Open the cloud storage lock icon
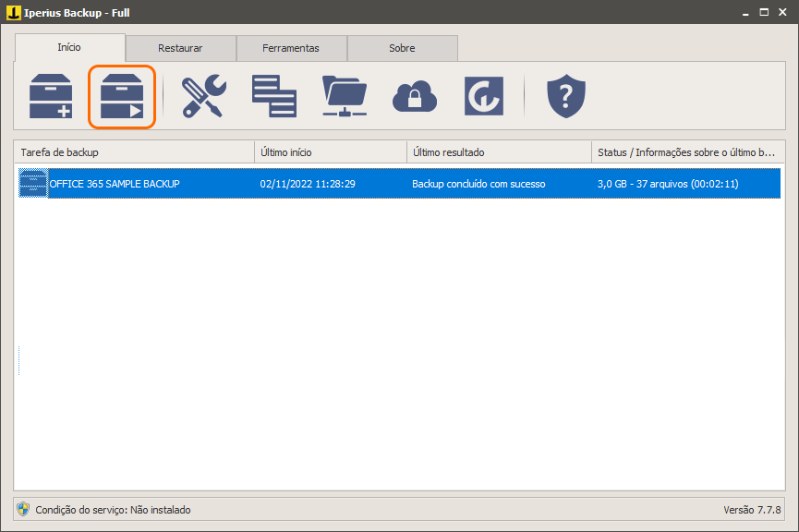Image resolution: width=799 pixels, height=532 pixels. click(414, 96)
